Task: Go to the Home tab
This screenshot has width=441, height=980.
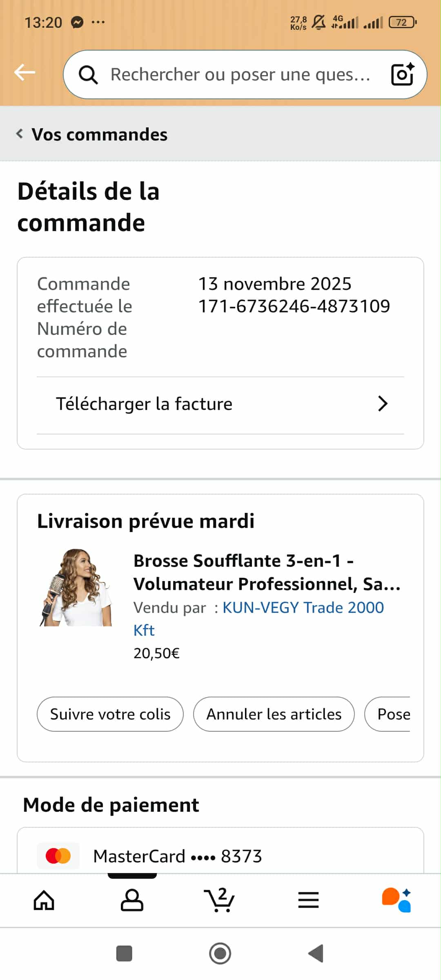Action: 44,900
